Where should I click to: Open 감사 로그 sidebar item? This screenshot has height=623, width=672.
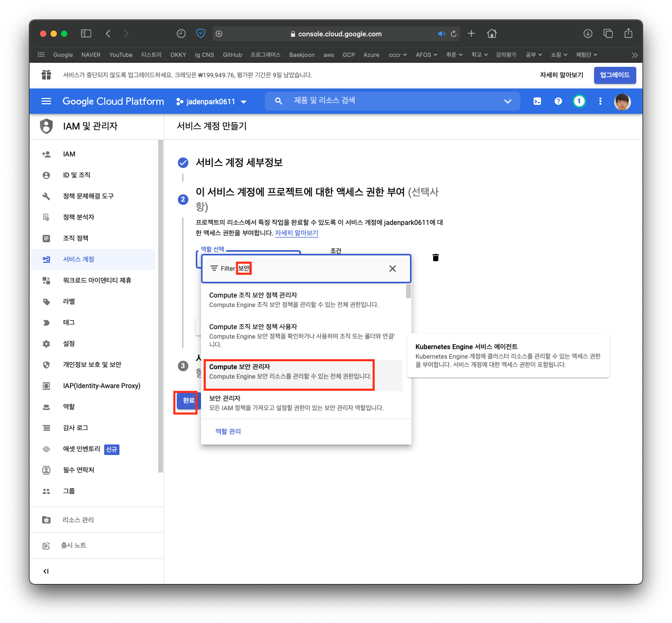coord(93,428)
